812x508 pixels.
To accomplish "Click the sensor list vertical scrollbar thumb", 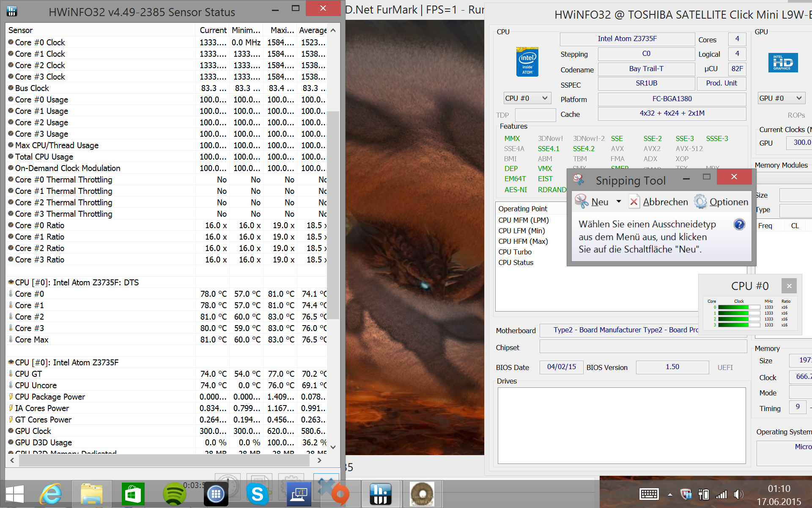I will tap(333, 215).
